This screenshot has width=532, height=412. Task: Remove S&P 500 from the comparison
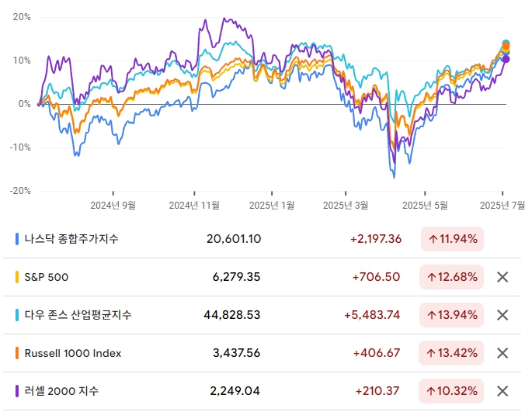[x=502, y=277]
